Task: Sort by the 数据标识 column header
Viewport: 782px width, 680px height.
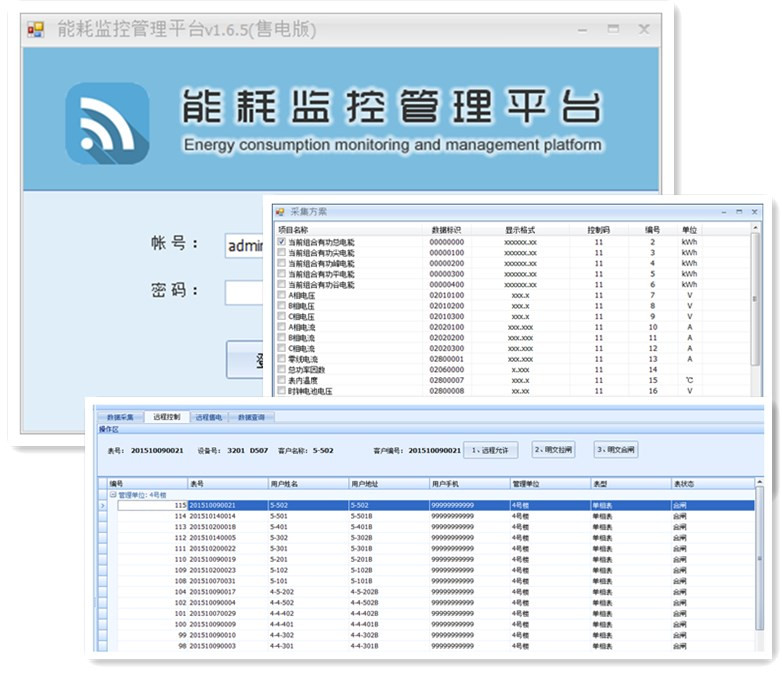Action: 446,230
